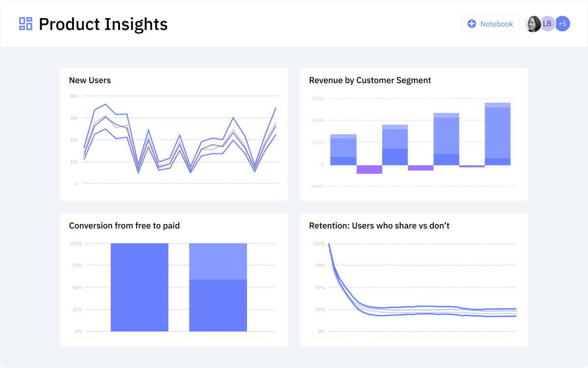Select the tallest stacked revenue bar
Image resolution: width=588 pixels, height=368 pixels.
pyautogui.click(x=497, y=134)
